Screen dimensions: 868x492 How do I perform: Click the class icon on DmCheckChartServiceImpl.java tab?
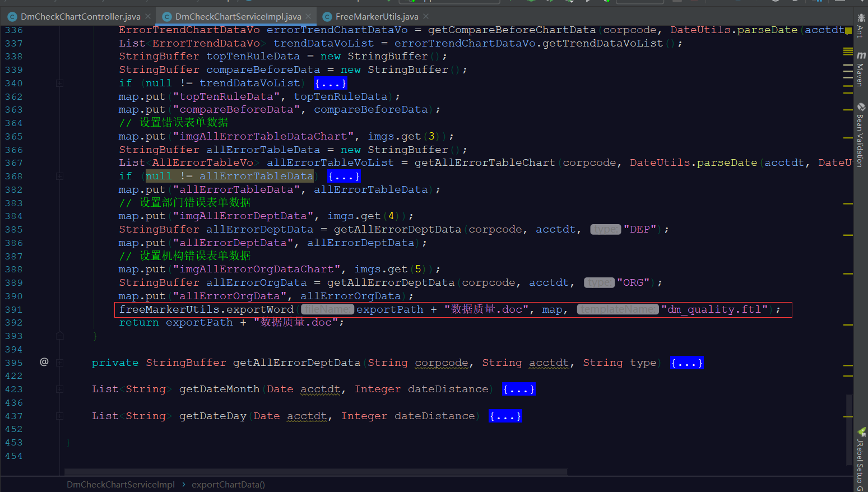166,16
